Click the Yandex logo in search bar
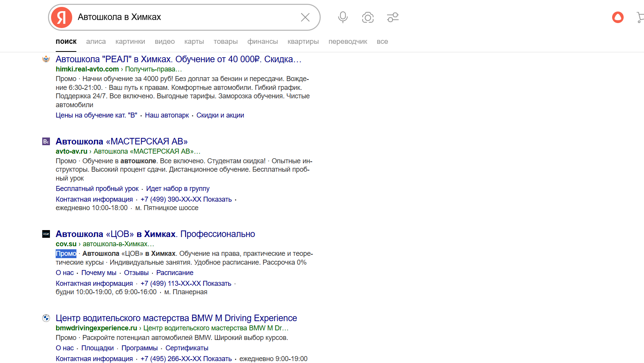 click(x=61, y=17)
